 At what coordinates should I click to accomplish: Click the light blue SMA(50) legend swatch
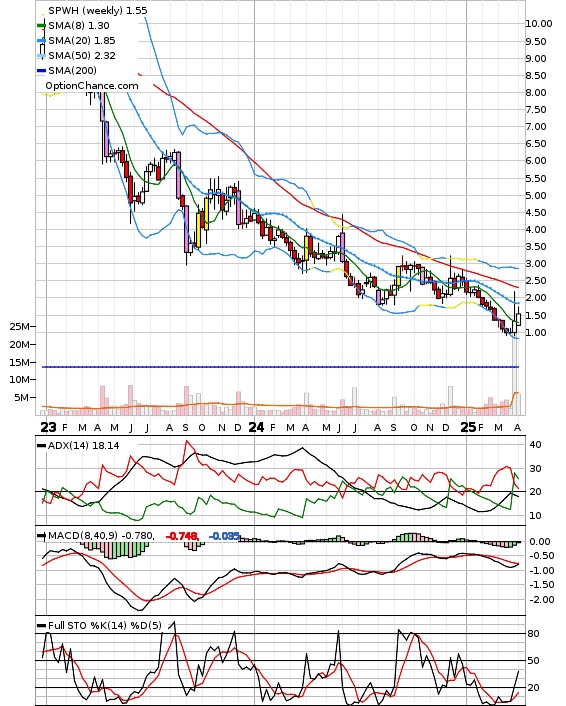pyautogui.click(x=41, y=56)
